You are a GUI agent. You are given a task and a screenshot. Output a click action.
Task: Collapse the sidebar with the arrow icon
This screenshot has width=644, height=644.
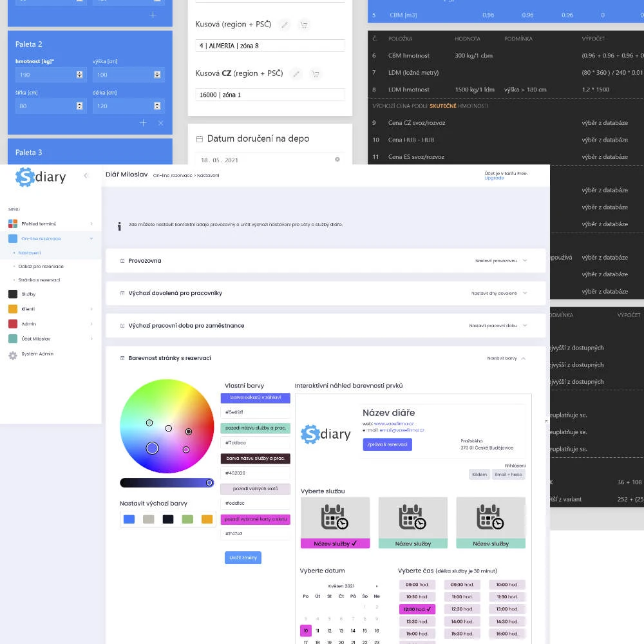point(86,176)
